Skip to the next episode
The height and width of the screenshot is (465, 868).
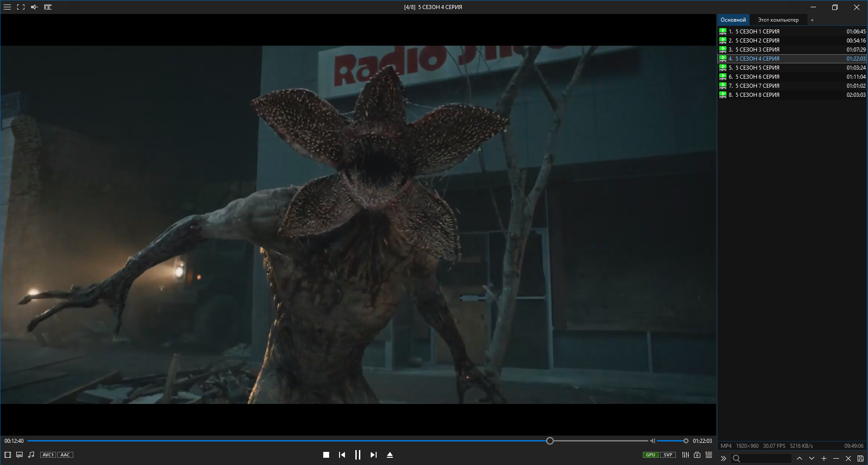[x=373, y=455]
